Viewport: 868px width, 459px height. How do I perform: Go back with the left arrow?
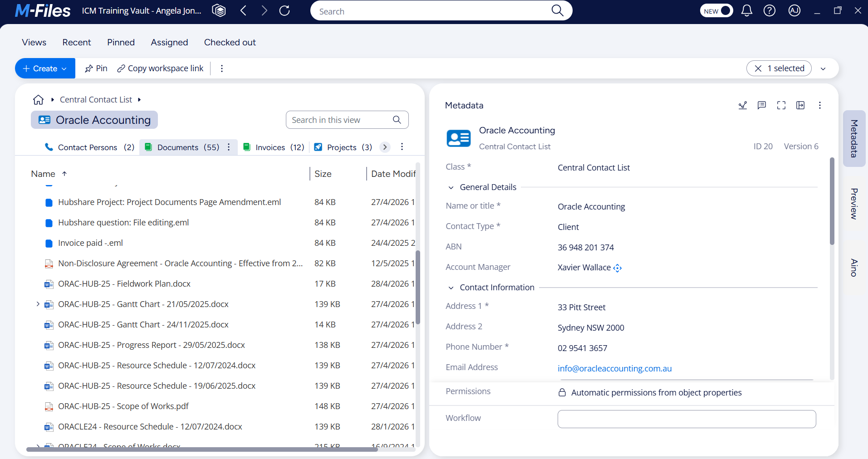point(244,10)
